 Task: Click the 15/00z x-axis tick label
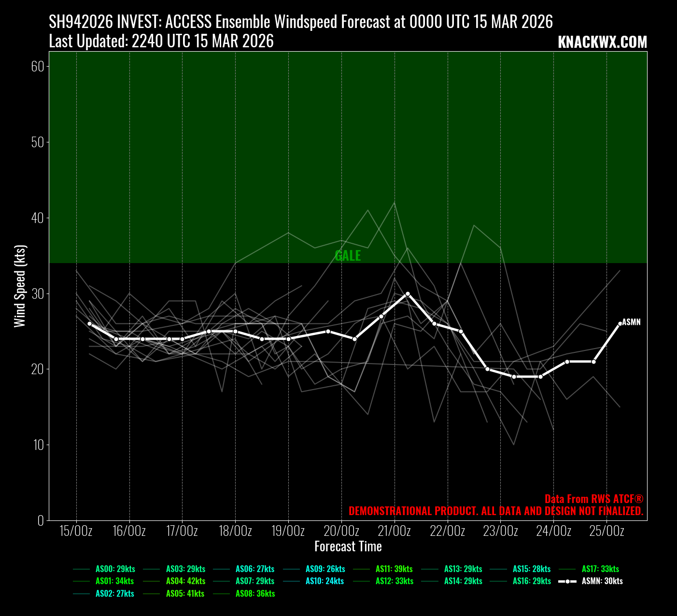click(x=76, y=532)
